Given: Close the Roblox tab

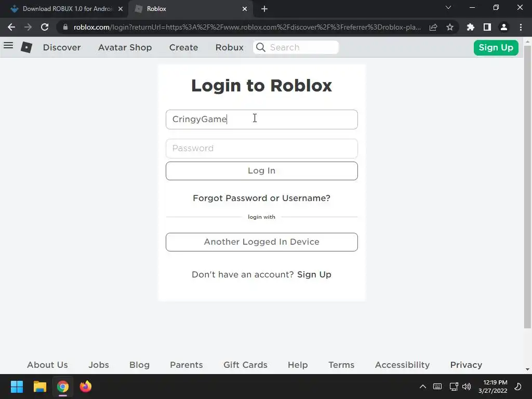Looking at the screenshot, I should [x=245, y=9].
